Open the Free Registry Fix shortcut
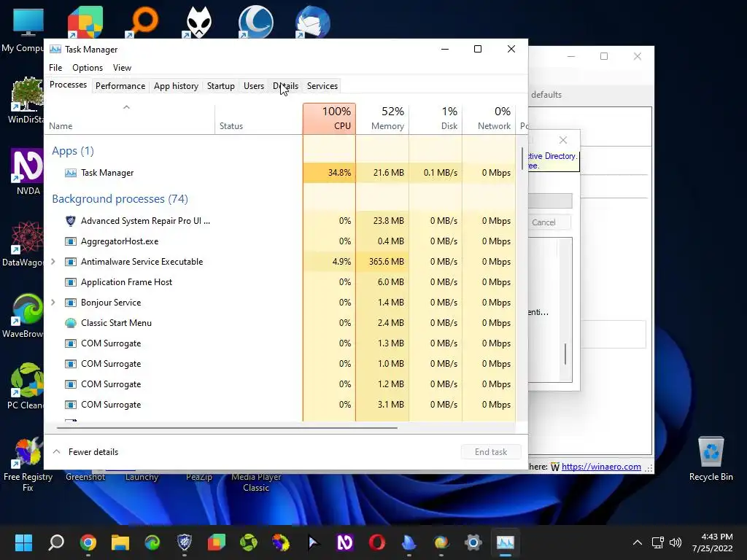 [28, 451]
